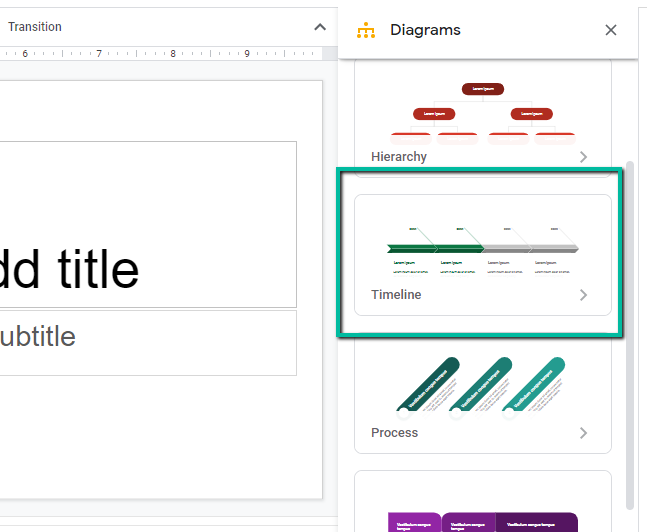Click the Process category label
The width and height of the screenshot is (647, 532).
coord(394,433)
